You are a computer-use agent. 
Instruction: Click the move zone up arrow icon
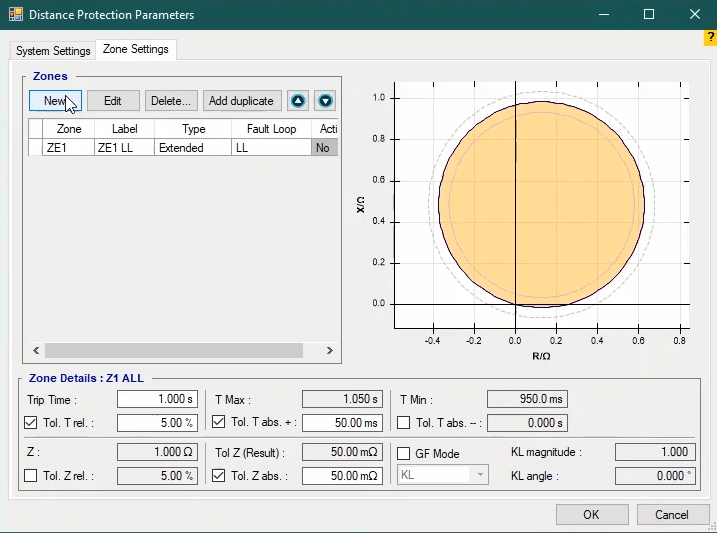(x=297, y=101)
